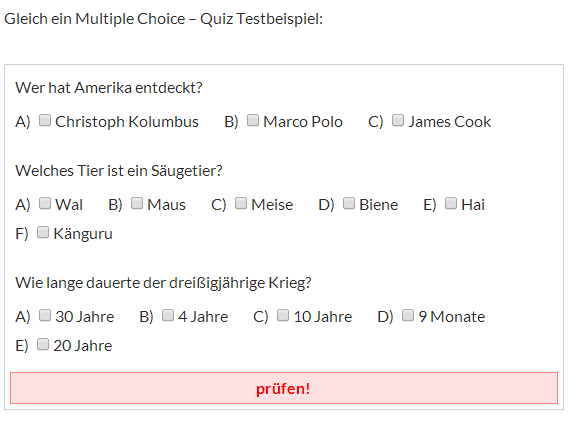Tick the Maus checkbox
The height and width of the screenshot is (421, 582).
(x=137, y=203)
